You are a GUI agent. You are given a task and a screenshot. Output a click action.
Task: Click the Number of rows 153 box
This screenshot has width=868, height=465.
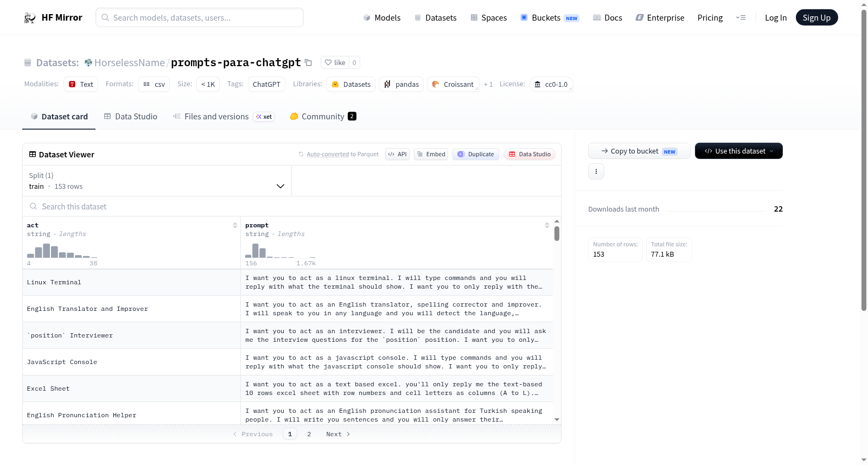click(615, 250)
